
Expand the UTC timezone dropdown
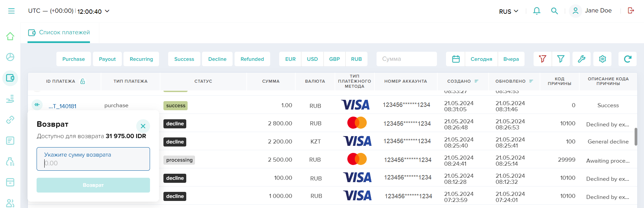click(x=69, y=11)
